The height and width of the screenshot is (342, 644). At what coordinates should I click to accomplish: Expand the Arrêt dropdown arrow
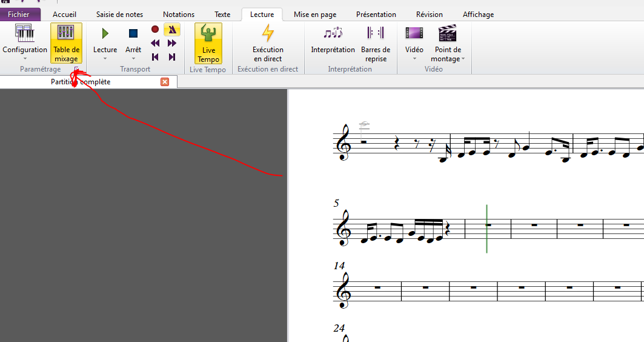tap(133, 59)
